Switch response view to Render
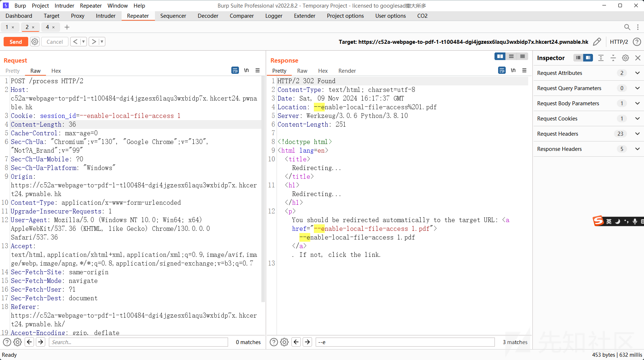Viewport: 644px width, 360px height. [x=347, y=71]
